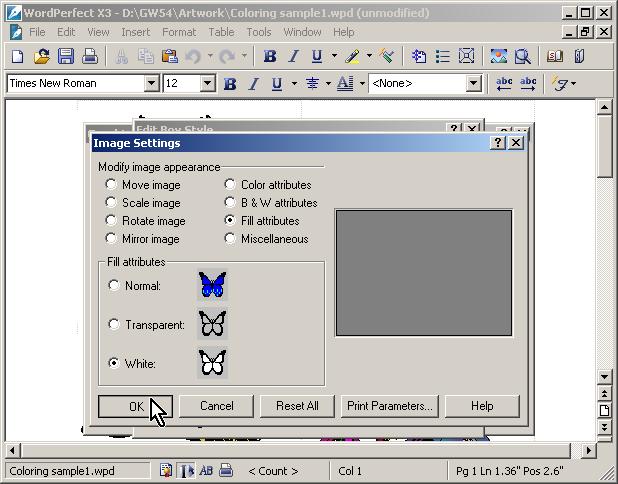Open a file with the folder icon
The height and width of the screenshot is (484, 618).
coord(41,56)
